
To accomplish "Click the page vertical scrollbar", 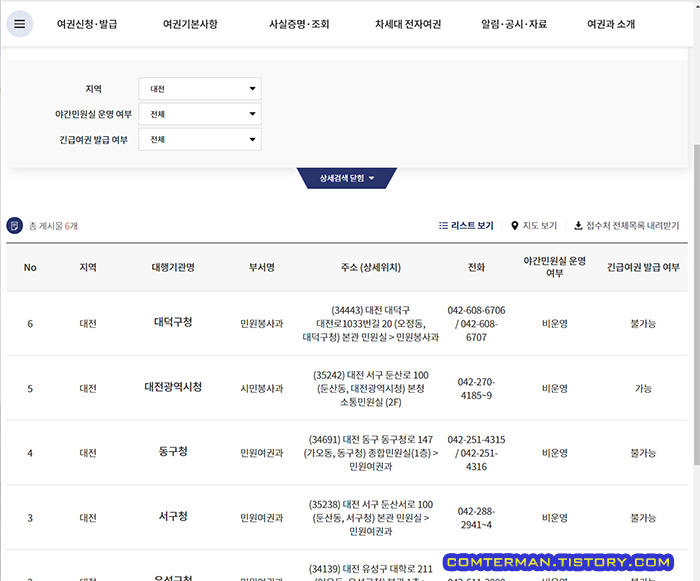I will (x=696, y=304).
